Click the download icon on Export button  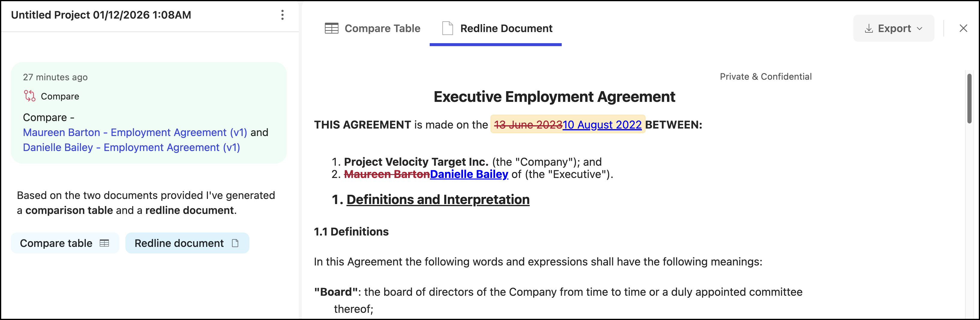[869, 28]
